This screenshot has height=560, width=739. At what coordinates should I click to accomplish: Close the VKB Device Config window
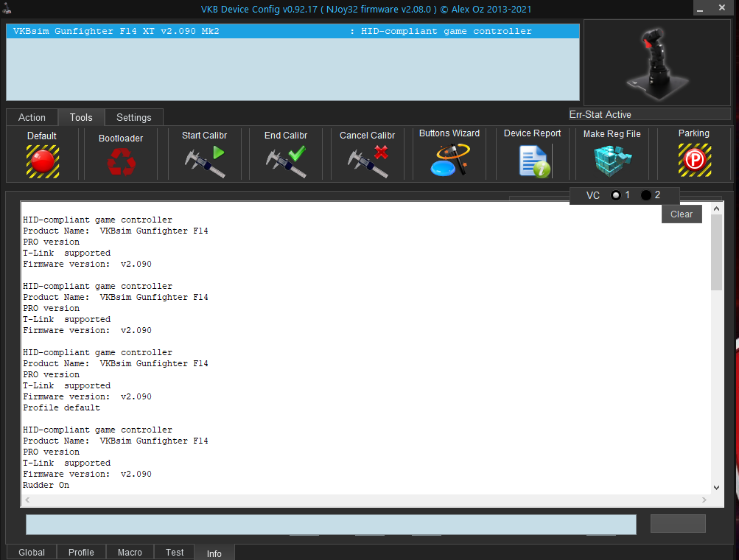[721, 7]
